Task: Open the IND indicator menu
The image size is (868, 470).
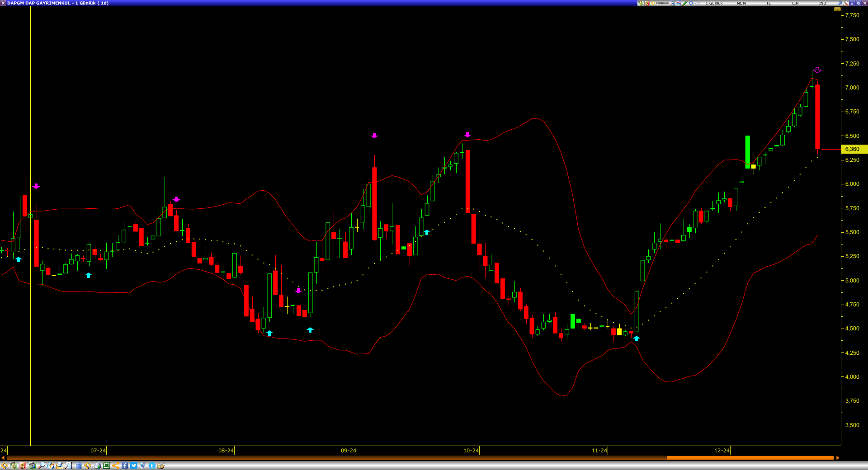Action: (823, 3)
